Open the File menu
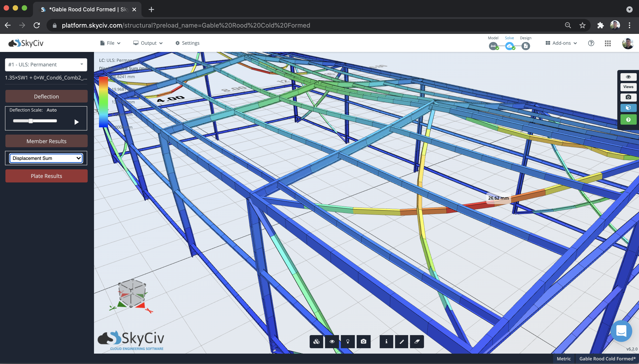Screen dimensions: 639x364 point(110,43)
